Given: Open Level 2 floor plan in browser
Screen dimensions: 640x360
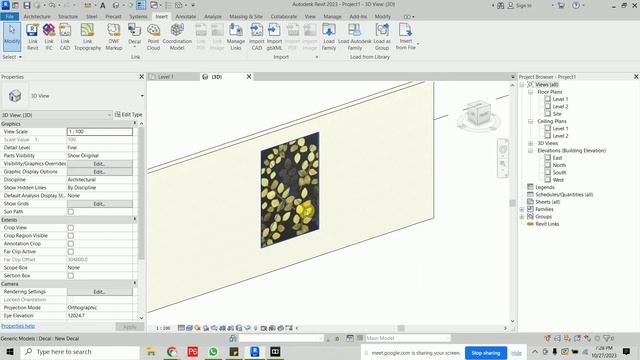Looking at the screenshot, I should click(x=560, y=107).
